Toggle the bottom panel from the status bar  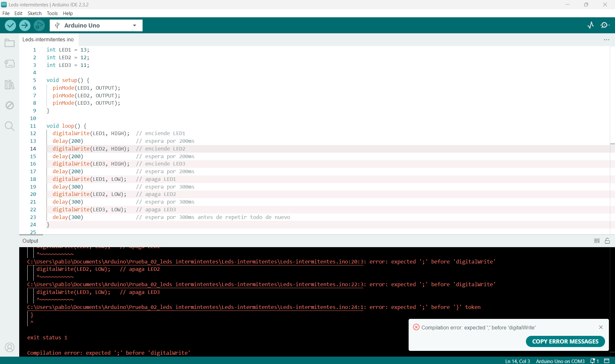click(x=607, y=361)
